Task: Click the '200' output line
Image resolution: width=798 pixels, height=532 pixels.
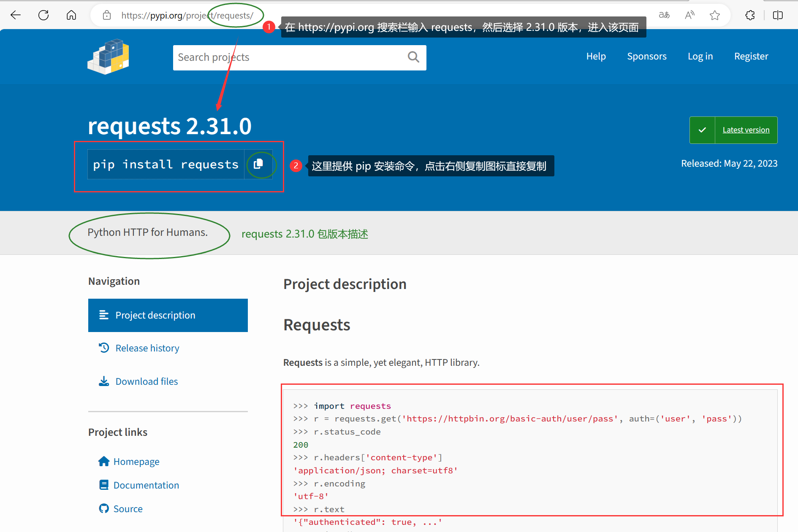Action: tap(301, 445)
